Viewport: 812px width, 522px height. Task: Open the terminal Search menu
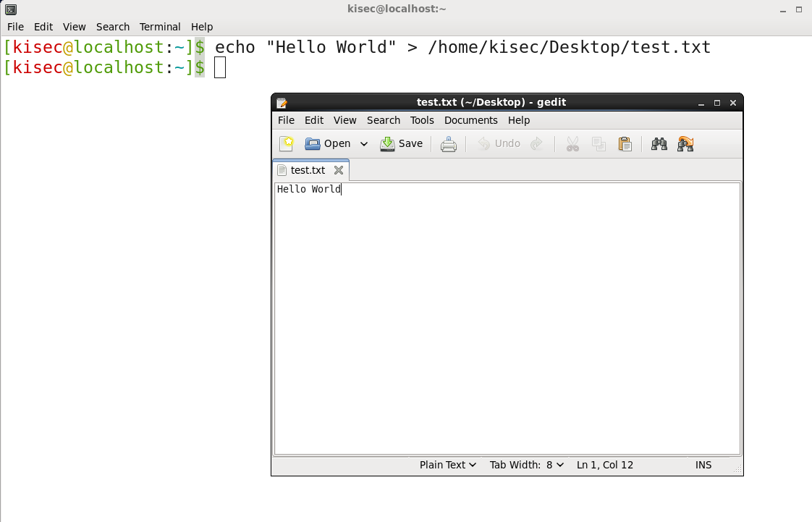[x=113, y=27]
